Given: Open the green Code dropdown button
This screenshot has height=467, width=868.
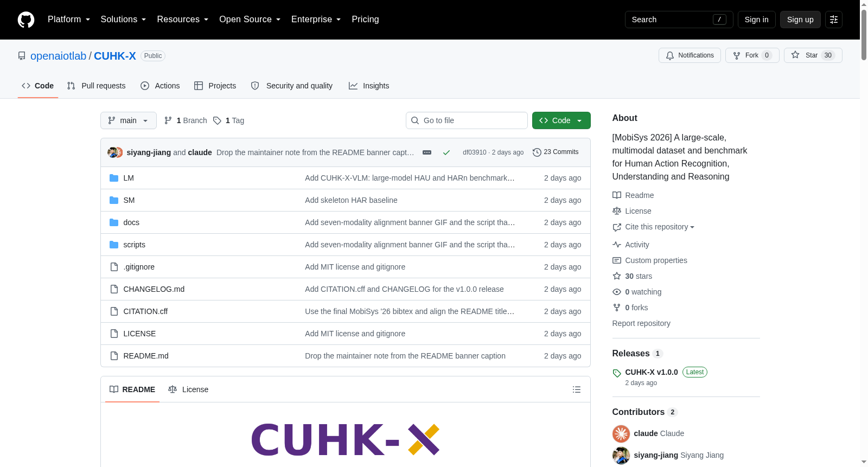Looking at the screenshot, I should coord(561,120).
